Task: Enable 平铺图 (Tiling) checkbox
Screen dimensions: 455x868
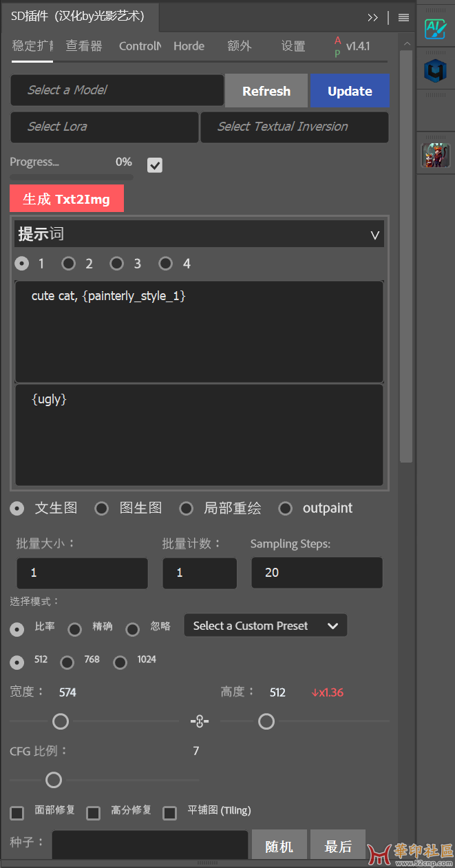Action: (x=170, y=814)
